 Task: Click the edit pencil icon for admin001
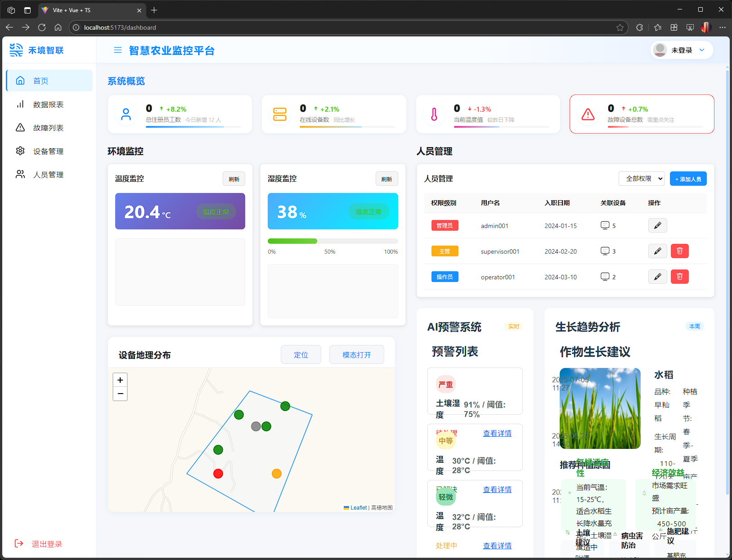[657, 225]
